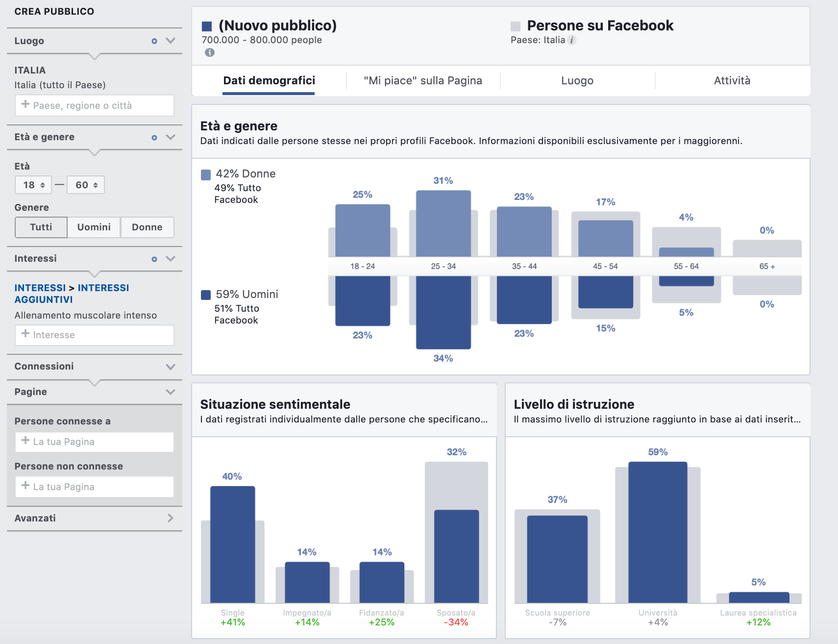Click plus icon in Persone non connesse field

point(25,485)
